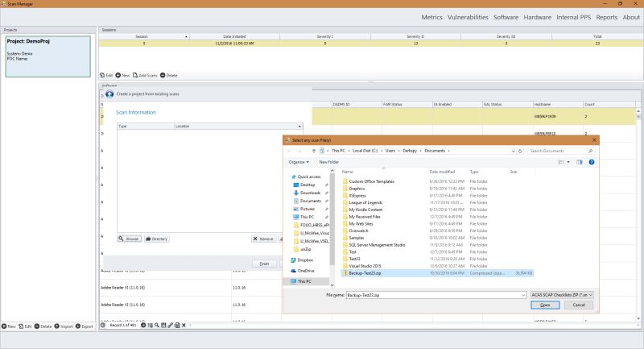Click Add Scans in Sessions toolbar
This screenshot has height=349, width=644.
145,75
